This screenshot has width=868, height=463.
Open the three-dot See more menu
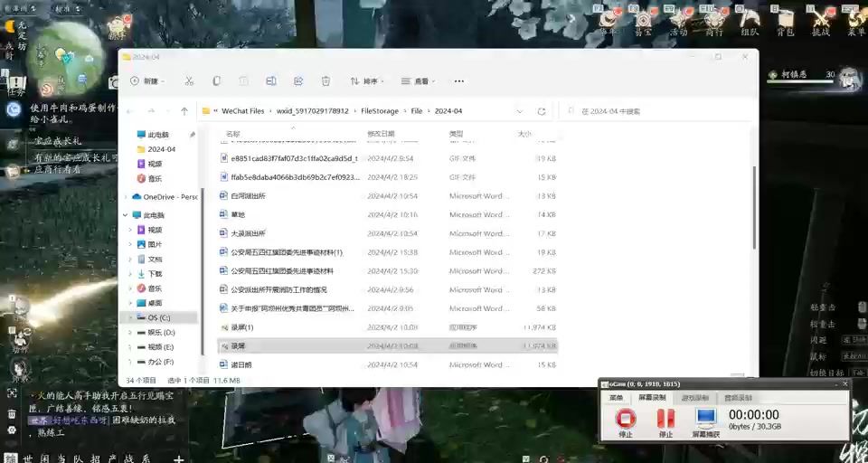click(459, 81)
